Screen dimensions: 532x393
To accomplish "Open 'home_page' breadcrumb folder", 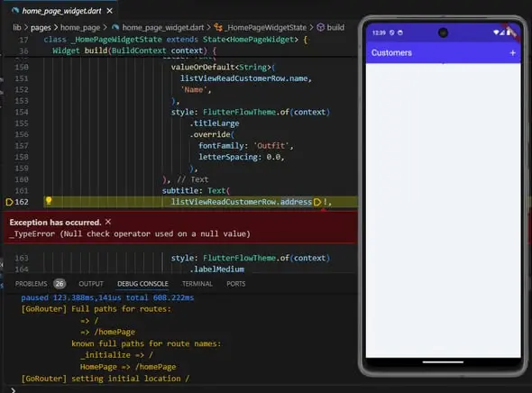I will (x=80, y=27).
